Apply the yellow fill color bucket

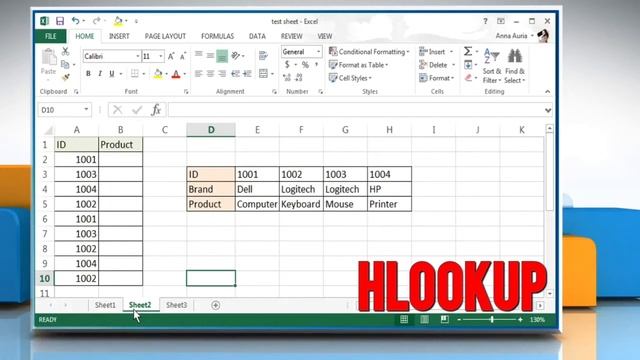[158, 74]
